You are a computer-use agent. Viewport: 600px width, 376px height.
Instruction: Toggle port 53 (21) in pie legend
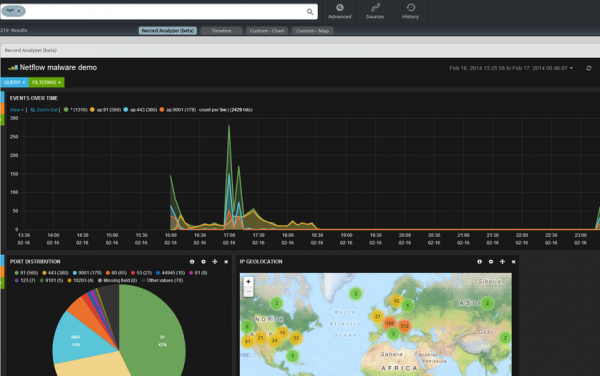[142, 273]
